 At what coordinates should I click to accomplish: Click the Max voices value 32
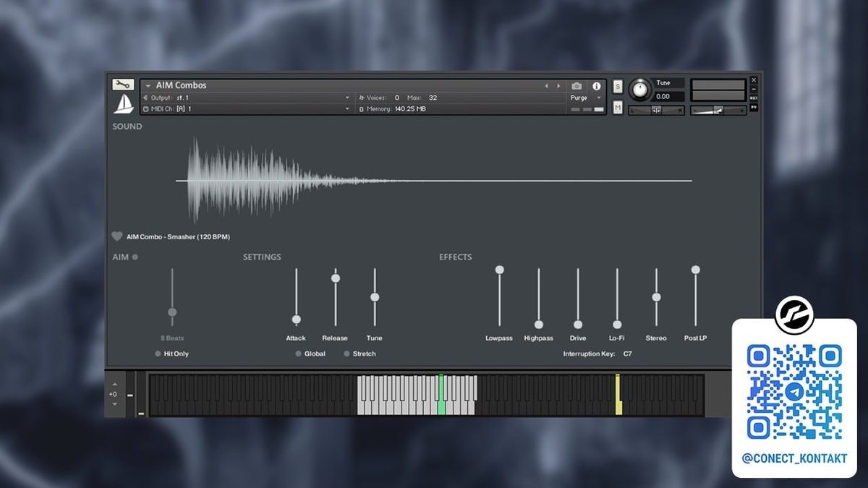pos(433,98)
